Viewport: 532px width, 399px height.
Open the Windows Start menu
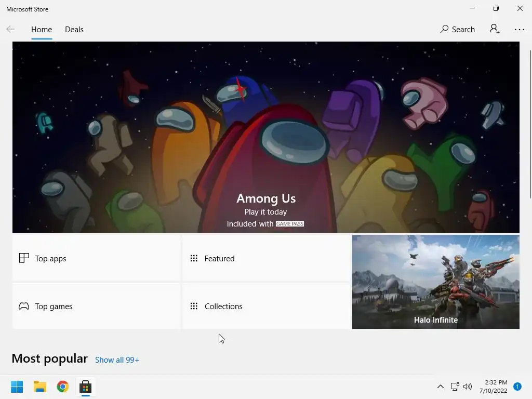pyautogui.click(x=17, y=387)
